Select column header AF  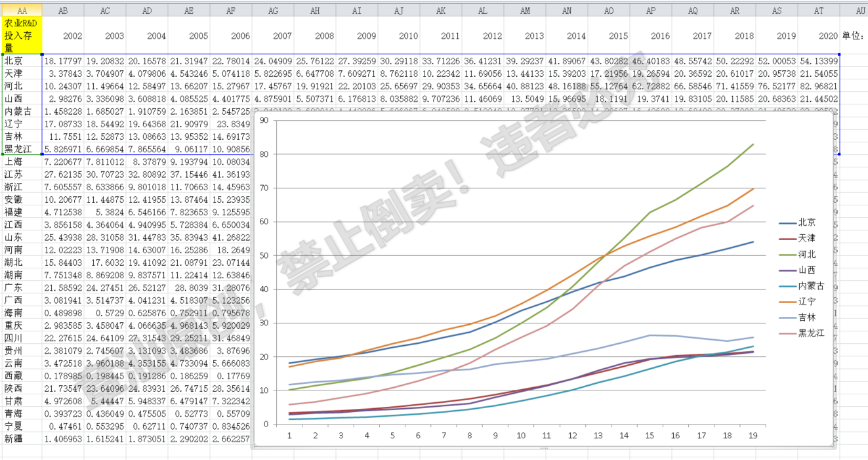[x=231, y=10]
